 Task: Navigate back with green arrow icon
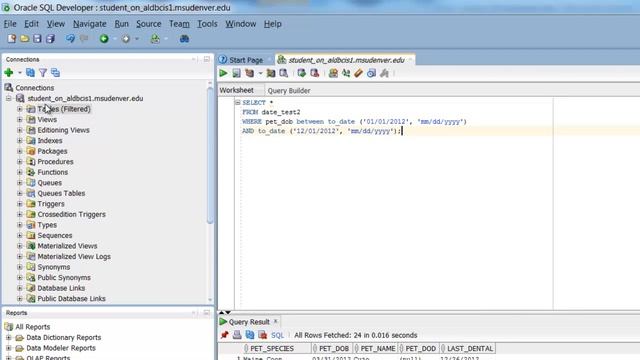coord(104,39)
